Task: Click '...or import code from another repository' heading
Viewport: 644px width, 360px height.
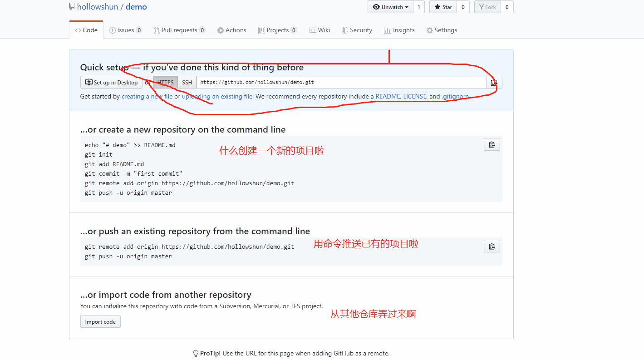Action: click(x=166, y=295)
